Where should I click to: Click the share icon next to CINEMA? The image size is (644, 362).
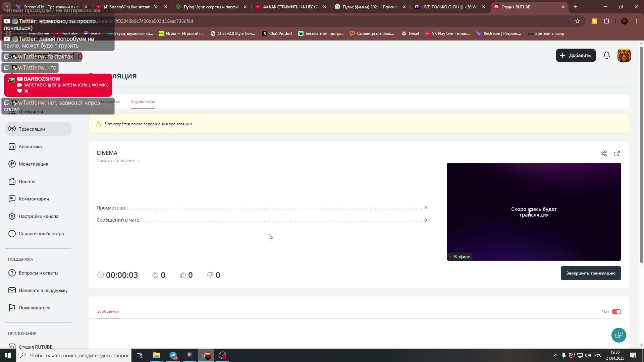pos(603,154)
